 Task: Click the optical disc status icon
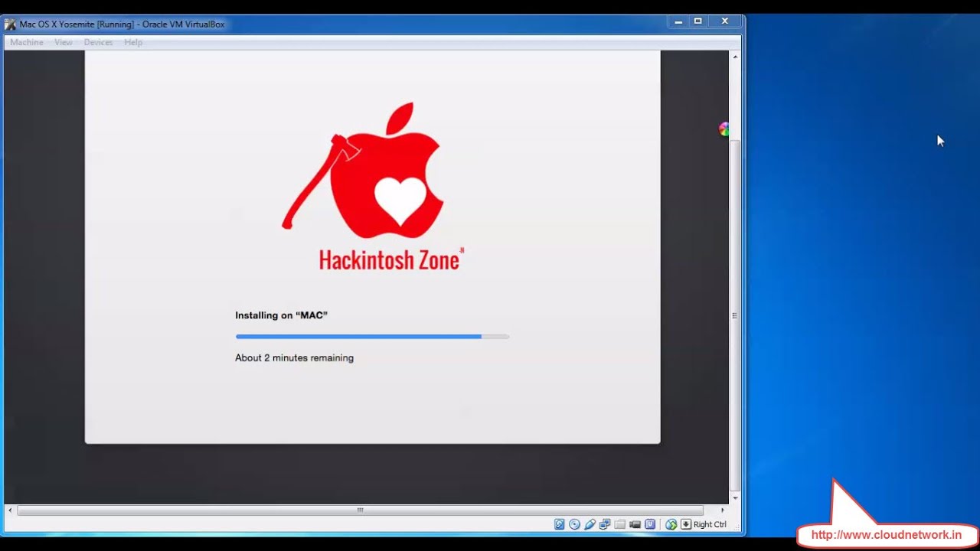pyautogui.click(x=574, y=524)
